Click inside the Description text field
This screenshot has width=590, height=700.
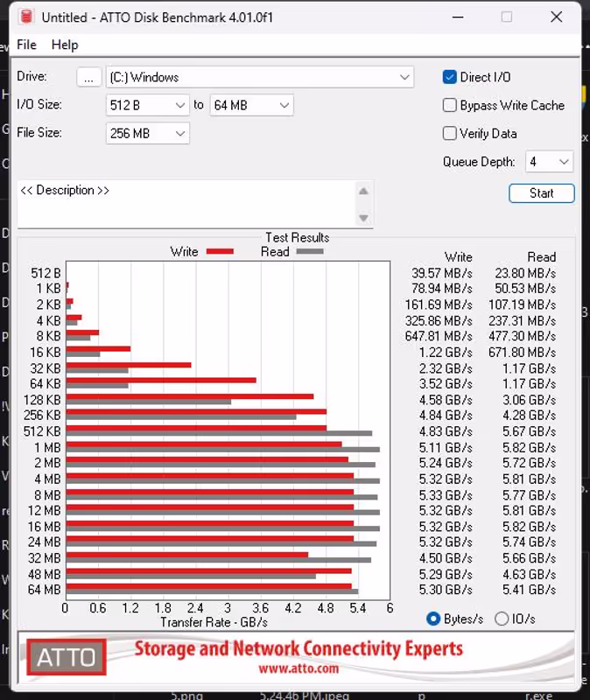pos(184,203)
